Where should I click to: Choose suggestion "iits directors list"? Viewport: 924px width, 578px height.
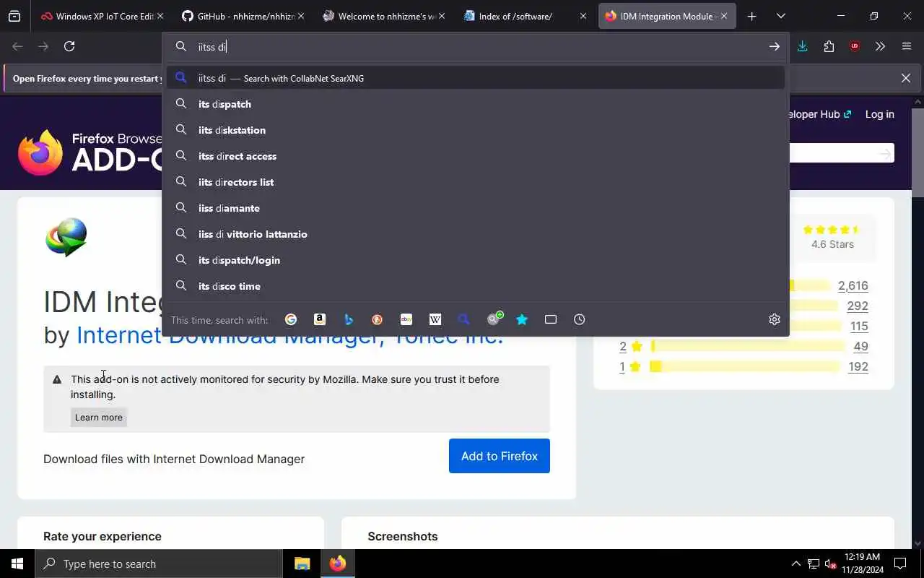pyautogui.click(x=476, y=182)
